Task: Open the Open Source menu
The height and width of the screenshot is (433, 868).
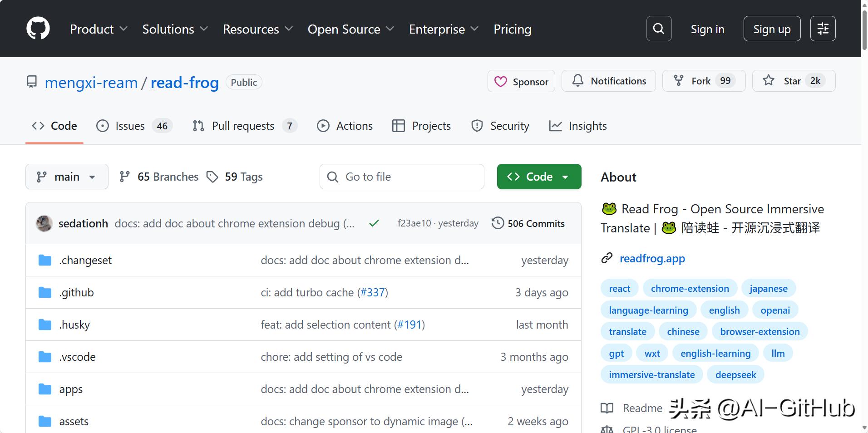Action: tap(350, 29)
